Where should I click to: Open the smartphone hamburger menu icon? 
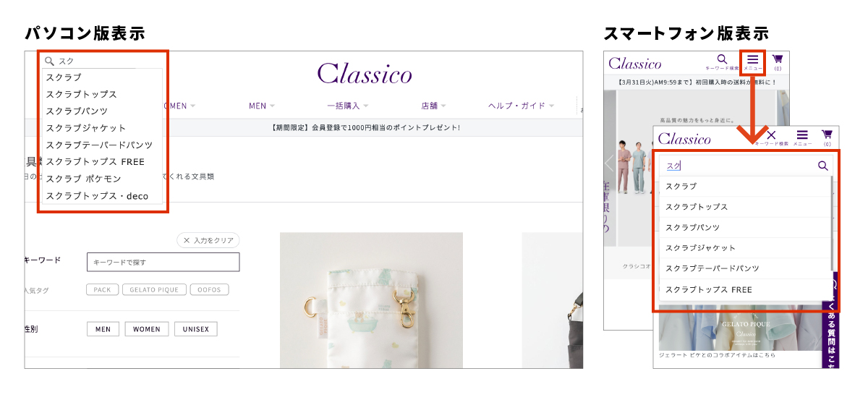click(x=753, y=59)
